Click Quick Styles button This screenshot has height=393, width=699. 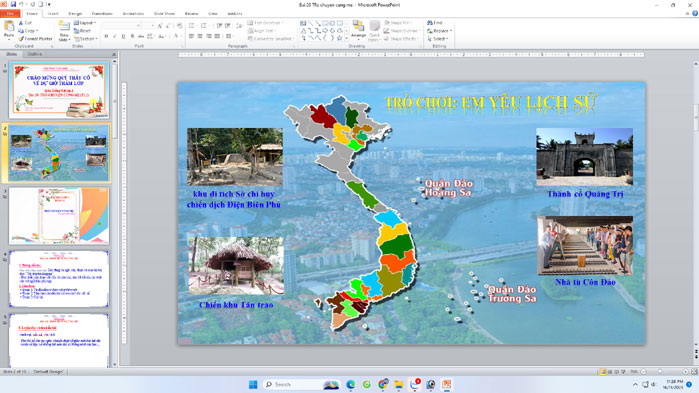[x=374, y=30]
